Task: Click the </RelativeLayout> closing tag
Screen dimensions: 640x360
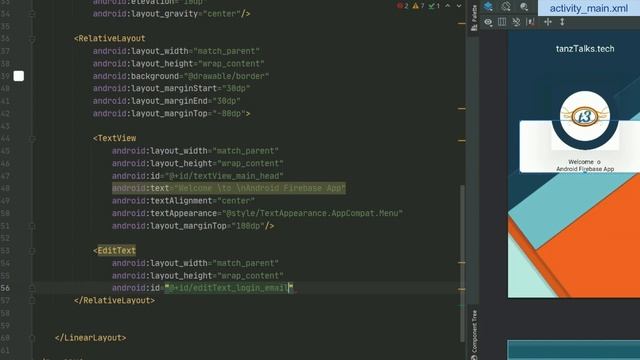Action: pos(114,300)
